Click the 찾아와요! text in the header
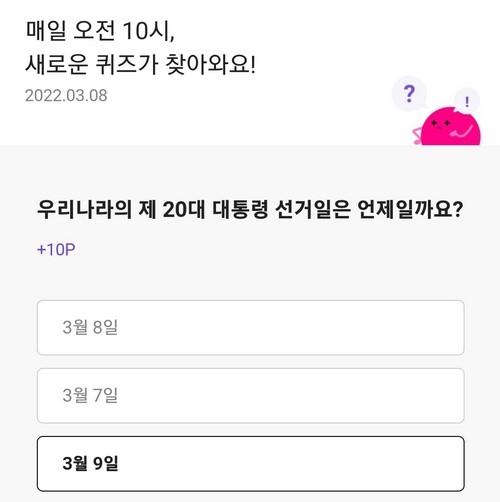Viewport: 500px width, 502px height. tap(211, 64)
